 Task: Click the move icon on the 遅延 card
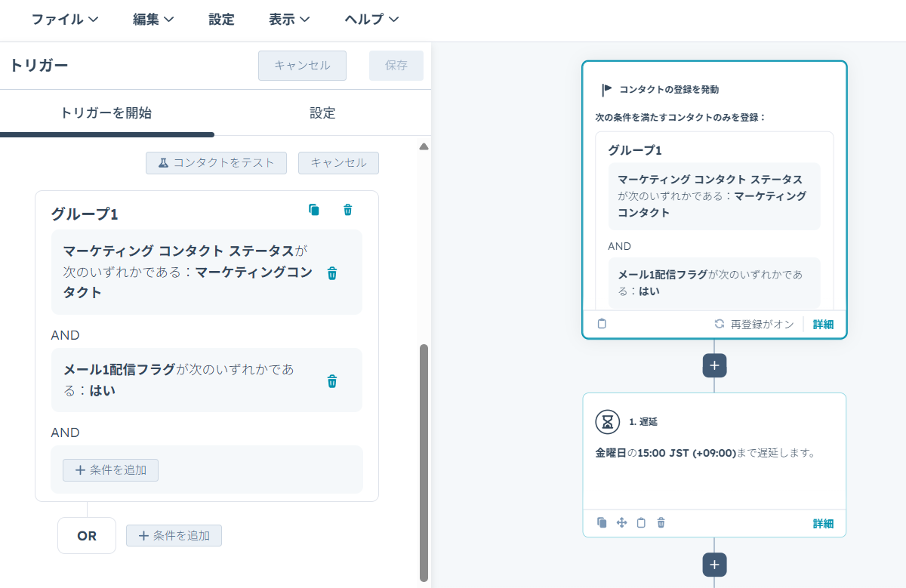[x=621, y=522]
